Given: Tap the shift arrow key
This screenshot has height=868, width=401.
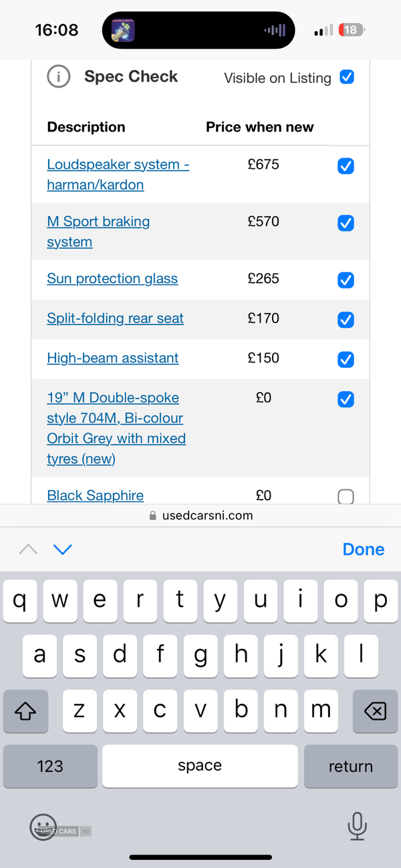Looking at the screenshot, I should tap(25, 711).
